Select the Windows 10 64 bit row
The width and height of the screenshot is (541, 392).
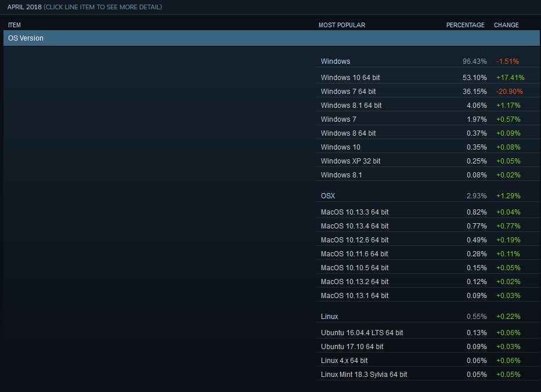click(x=428, y=78)
